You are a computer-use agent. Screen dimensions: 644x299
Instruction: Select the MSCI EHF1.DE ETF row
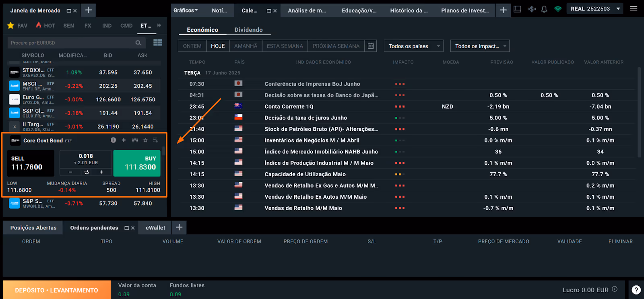[85, 86]
